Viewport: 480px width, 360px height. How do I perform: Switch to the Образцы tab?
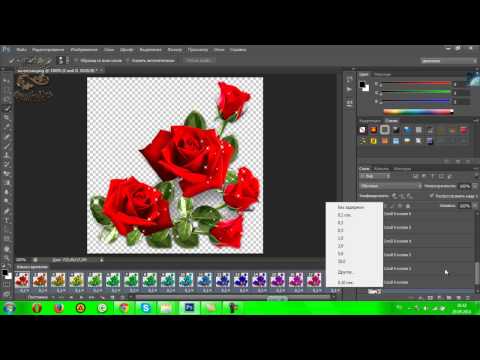(x=382, y=74)
